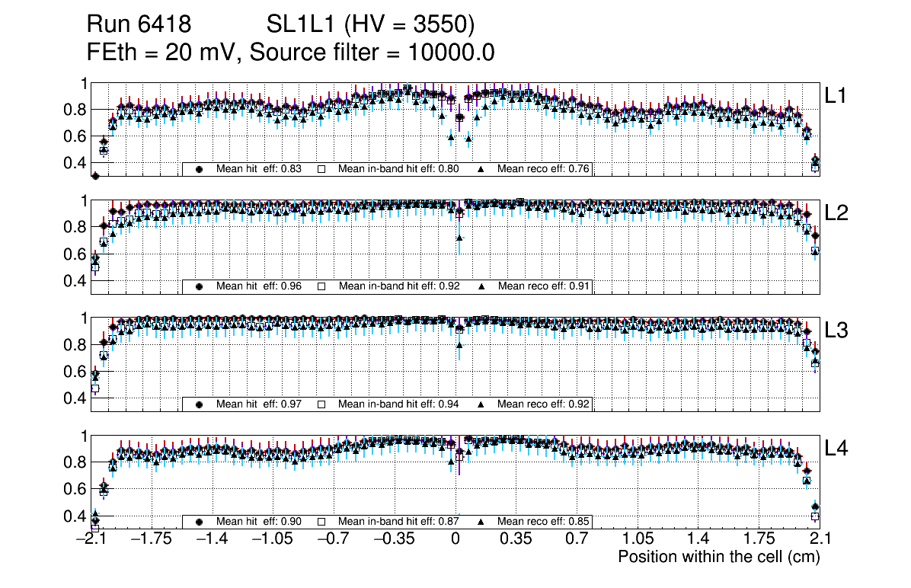Click the triangle marker in L4 legend
The width and height of the screenshot is (911, 588).
(x=481, y=522)
